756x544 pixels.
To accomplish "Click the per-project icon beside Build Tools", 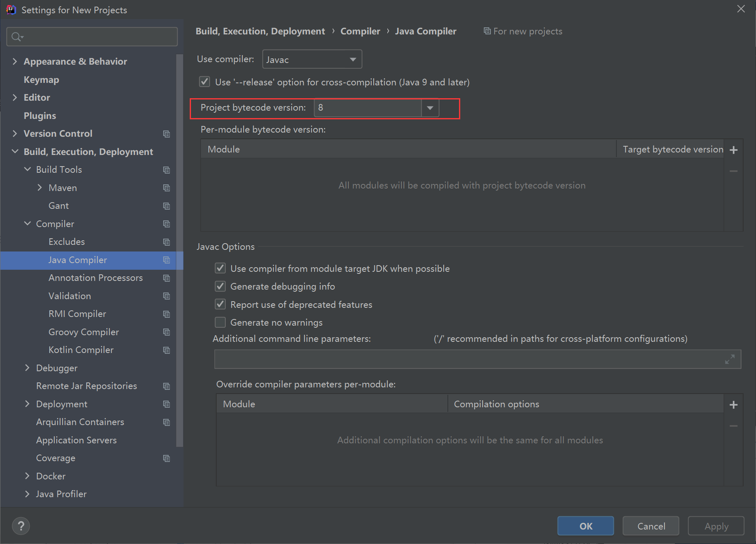I will click(167, 170).
